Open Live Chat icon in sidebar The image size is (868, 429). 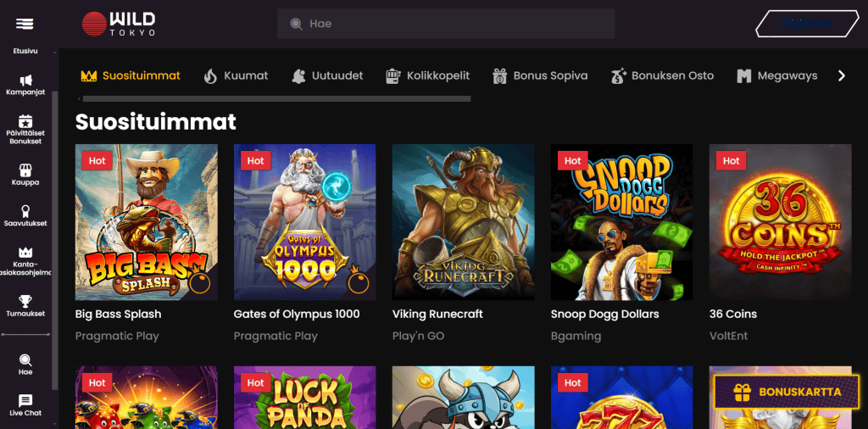tap(25, 400)
